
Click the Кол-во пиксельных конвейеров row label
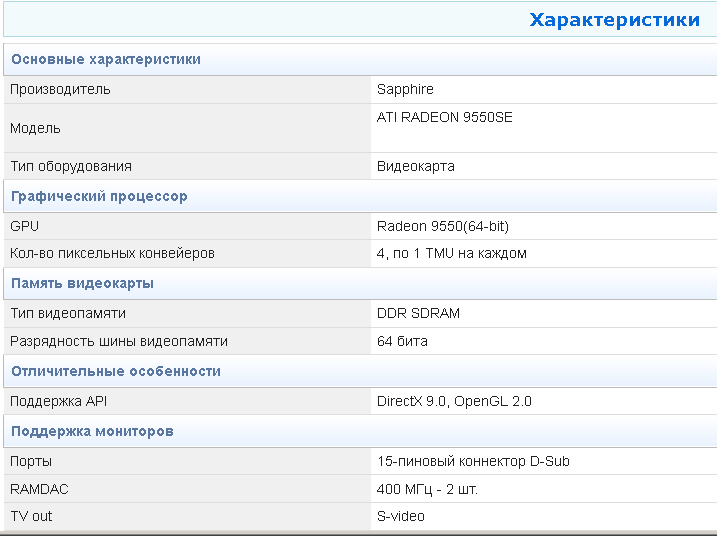(x=112, y=253)
